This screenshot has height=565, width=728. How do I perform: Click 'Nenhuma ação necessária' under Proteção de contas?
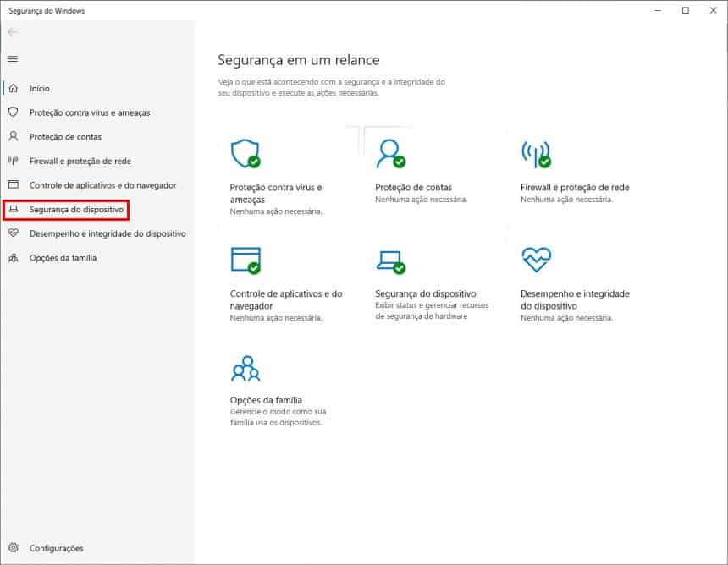pos(421,200)
